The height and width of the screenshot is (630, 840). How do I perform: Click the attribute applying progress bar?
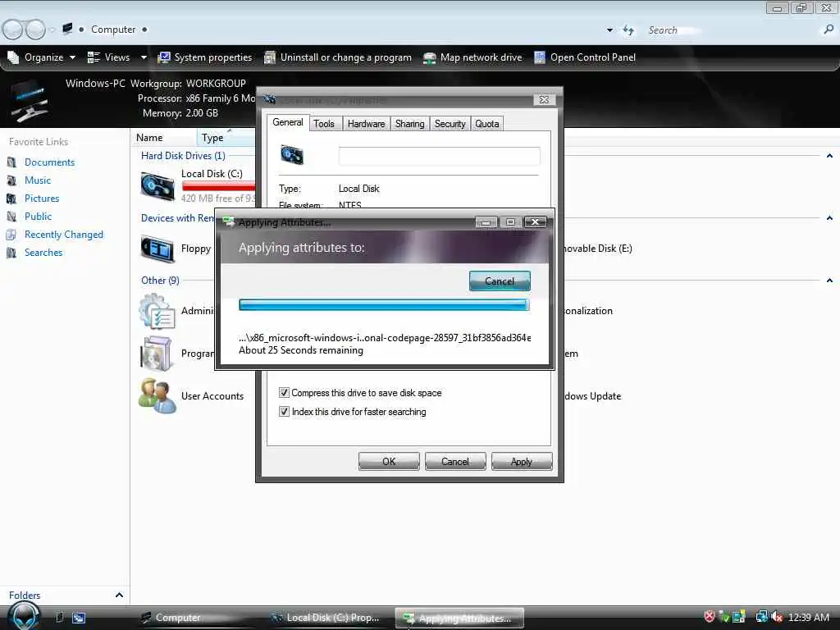click(384, 305)
